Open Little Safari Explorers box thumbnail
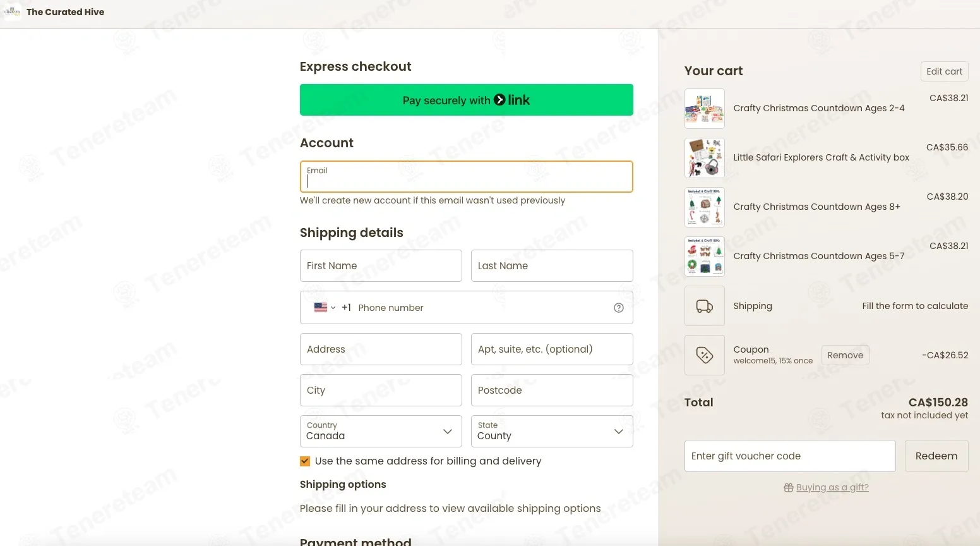The width and height of the screenshot is (980, 546). point(705,158)
